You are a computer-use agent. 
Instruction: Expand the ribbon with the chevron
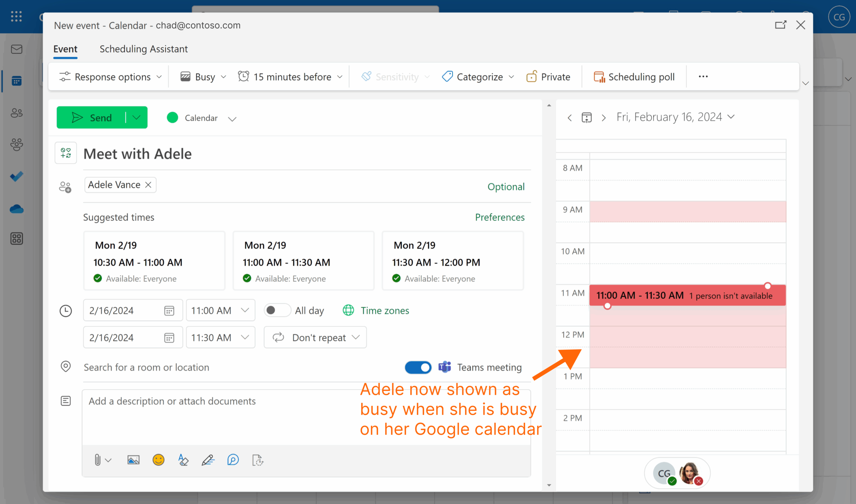tap(806, 83)
